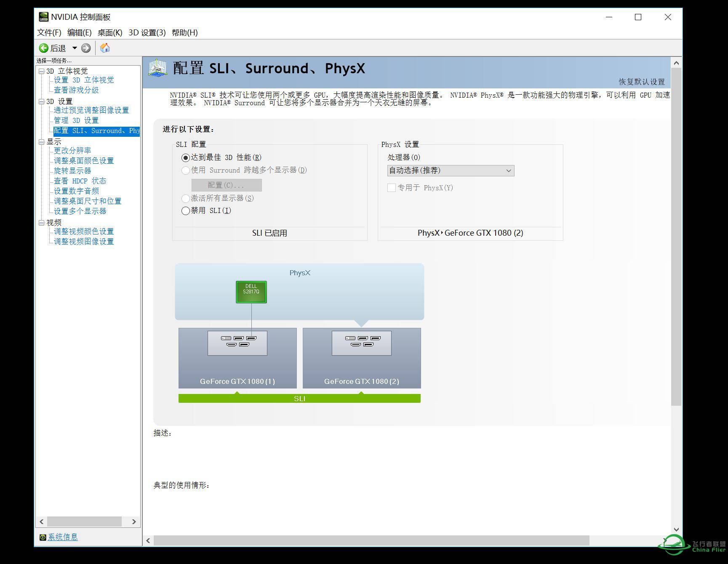The image size is (728, 564).
Task: Click task tree scrollbar left arrow
Action: pos(42,522)
